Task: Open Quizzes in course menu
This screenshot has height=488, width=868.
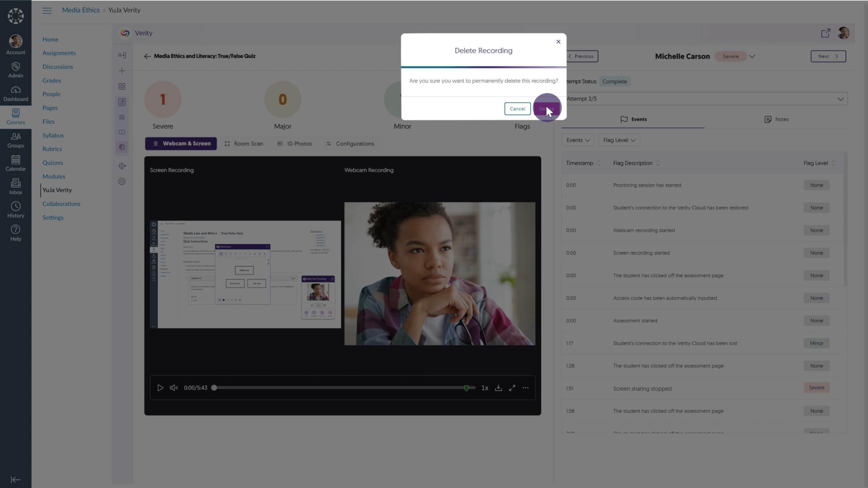Action: [x=53, y=163]
